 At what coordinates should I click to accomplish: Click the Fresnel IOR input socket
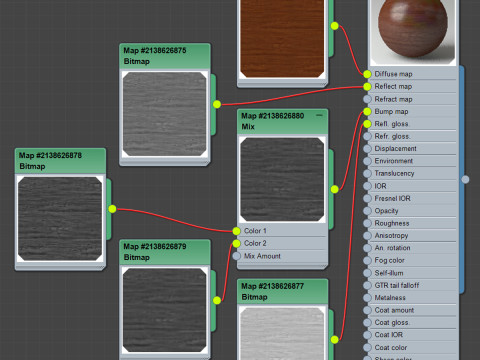(x=367, y=198)
